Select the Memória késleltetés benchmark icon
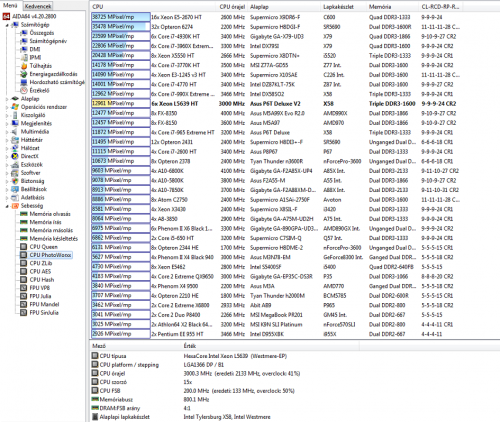The width and height of the screenshot is (500, 422). coord(23,238)
